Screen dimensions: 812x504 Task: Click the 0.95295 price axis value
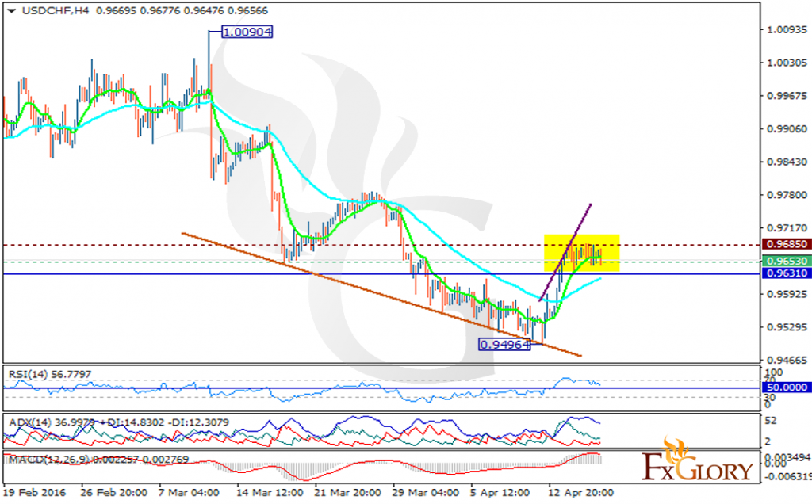[x=787, y=327]
